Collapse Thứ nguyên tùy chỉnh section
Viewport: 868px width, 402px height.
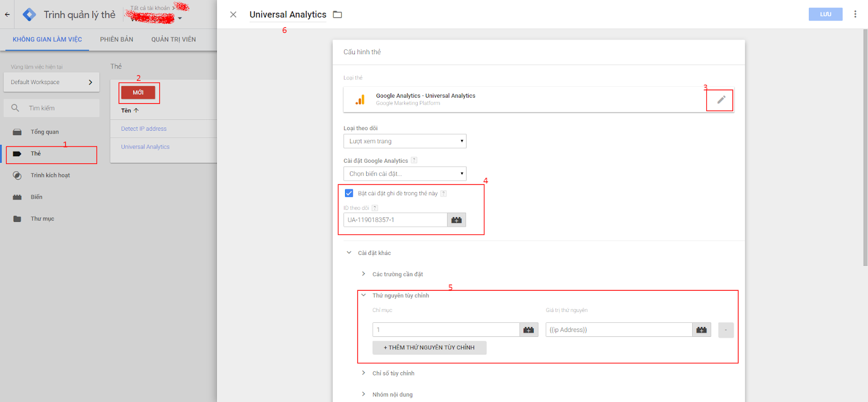coord(363,296)
